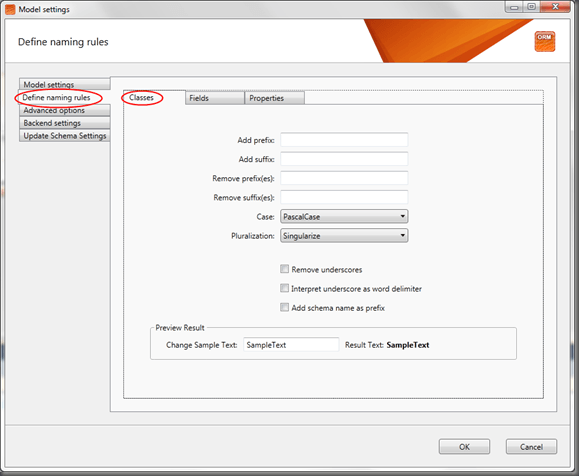Screen dimensions: 579x476
Task: Open the Case dropdown showing PascalCase
Action: click(x=344, y=216)
